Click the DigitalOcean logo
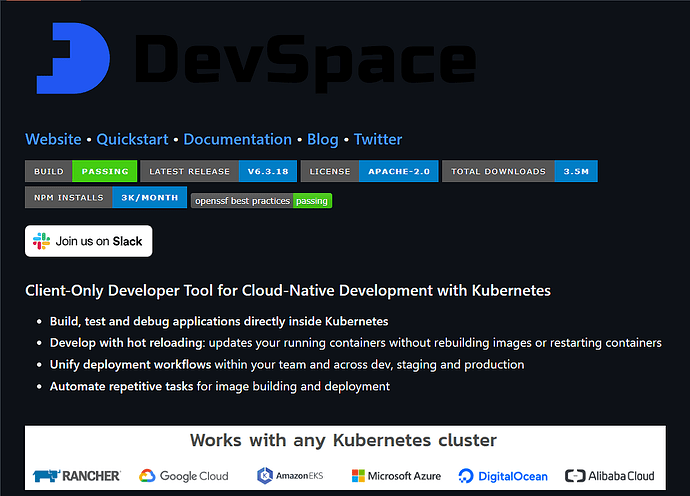Image resolution: width=690 pixels, height=496 pixels. pyautogui.click(x=504, y=476)
